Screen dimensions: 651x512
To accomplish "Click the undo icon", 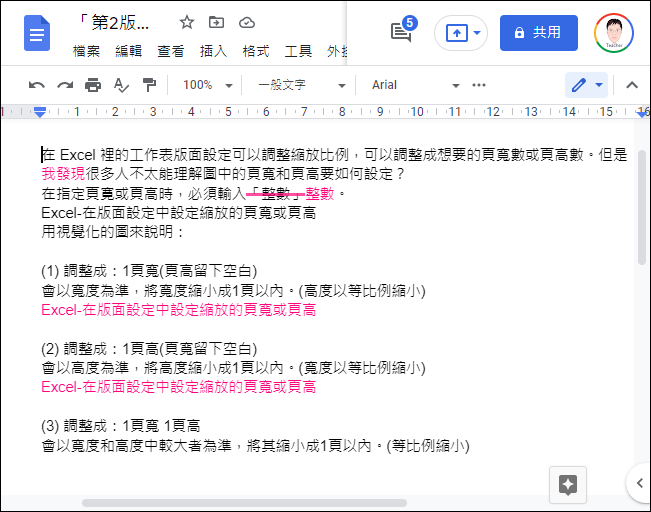I will point(37,85).
